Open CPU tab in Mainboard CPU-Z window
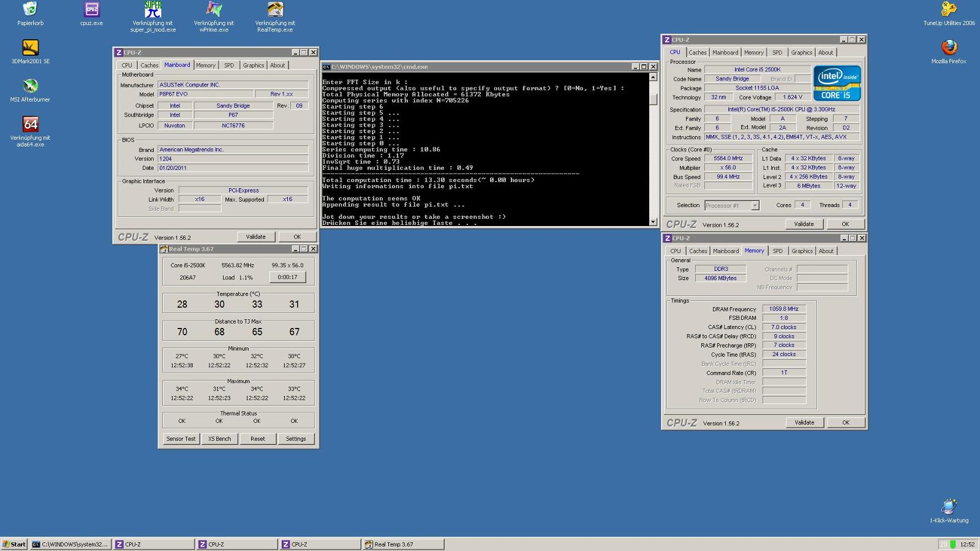This screenshot has height=551, width=980. tap(127, 65)
